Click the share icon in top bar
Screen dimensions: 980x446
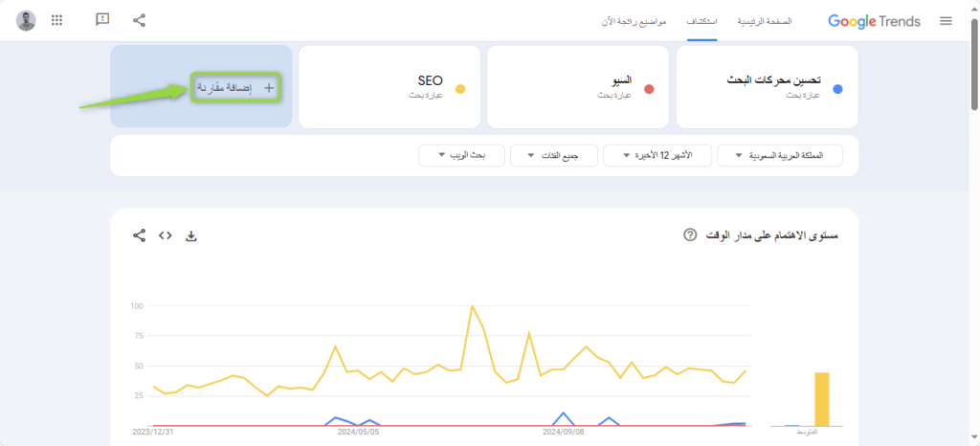[140, 20]
